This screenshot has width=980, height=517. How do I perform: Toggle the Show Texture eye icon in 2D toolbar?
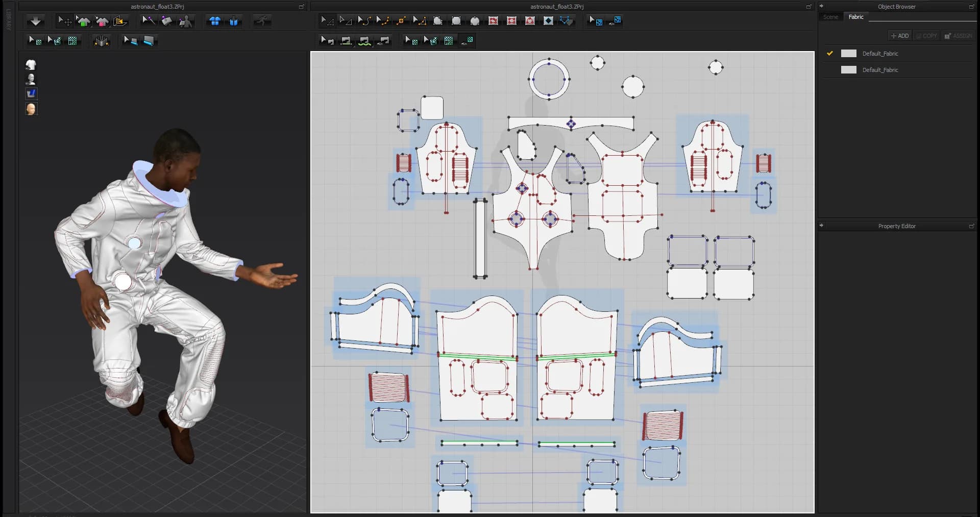pyautogui.click(x=467, y=40)
